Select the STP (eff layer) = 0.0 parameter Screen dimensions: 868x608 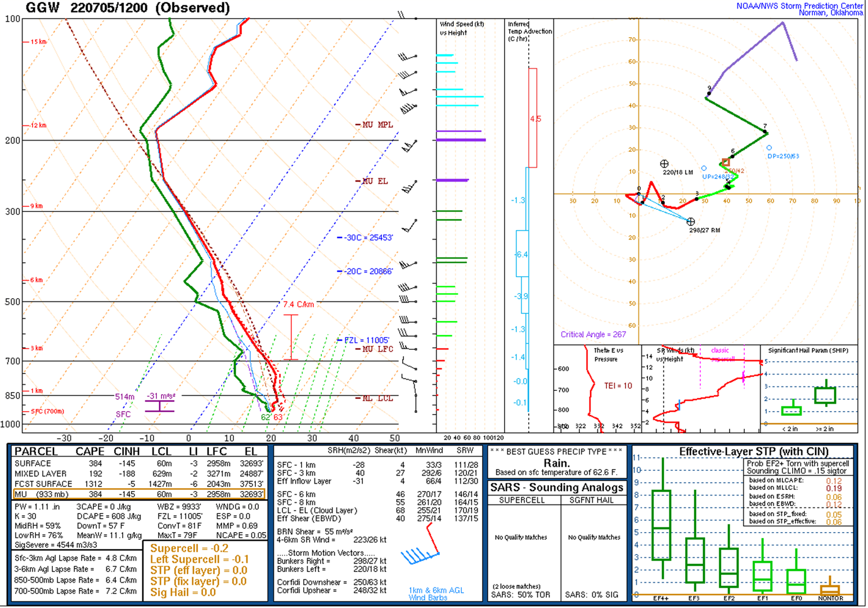click(x=198, y=570)
